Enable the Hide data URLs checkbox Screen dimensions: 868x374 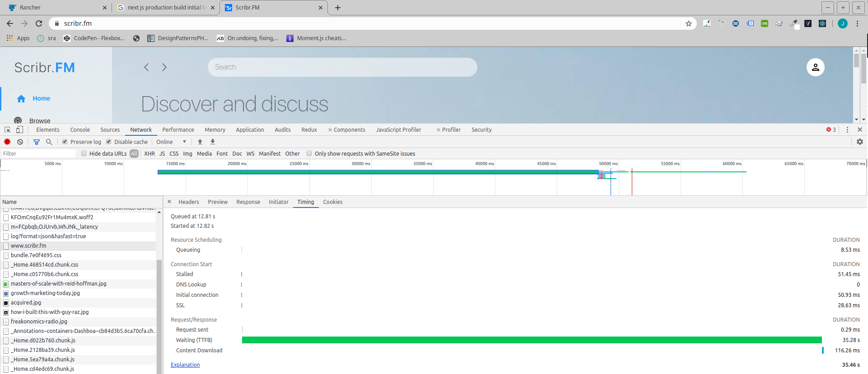(x=84, y=153)
